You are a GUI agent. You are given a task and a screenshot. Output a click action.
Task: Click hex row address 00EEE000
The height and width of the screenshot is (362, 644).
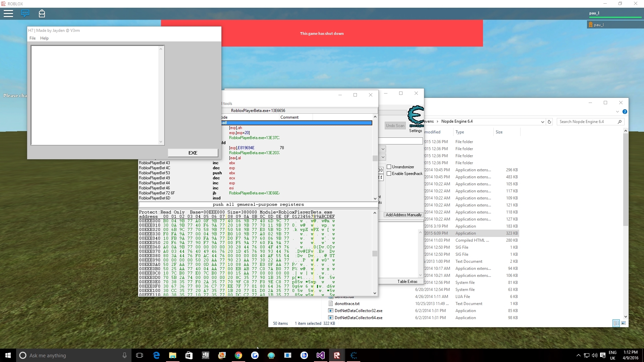coord(150,221)
